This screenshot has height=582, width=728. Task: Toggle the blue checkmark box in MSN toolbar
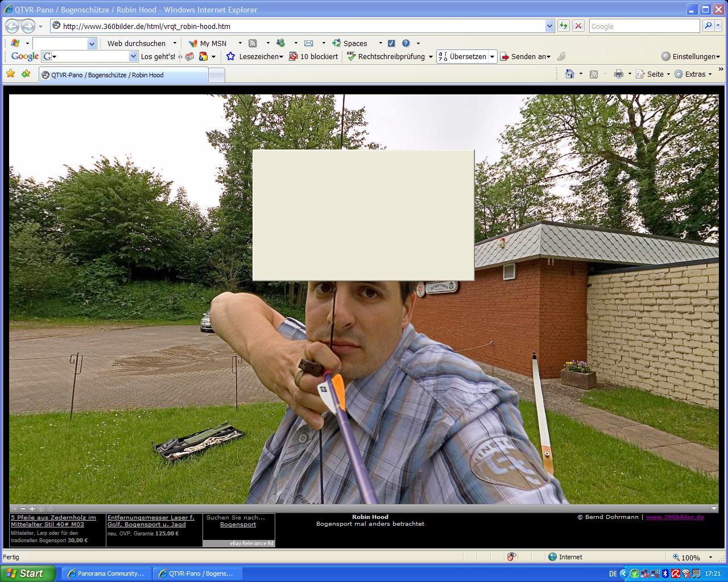pos(391,43)
